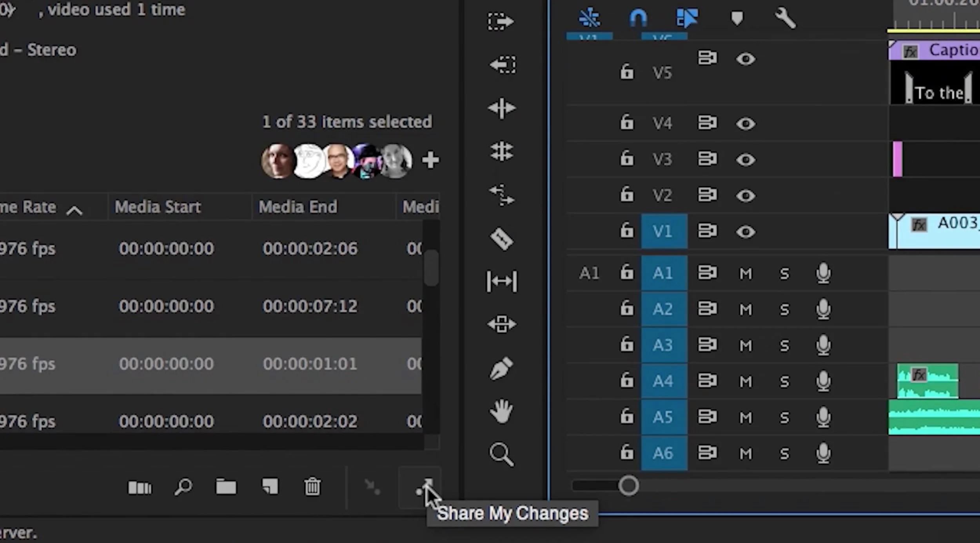Image resolution: width=980 pixels, height=543 pixels.
Task: Select Track Select Forward tool
Action: (x=501, y=21)
